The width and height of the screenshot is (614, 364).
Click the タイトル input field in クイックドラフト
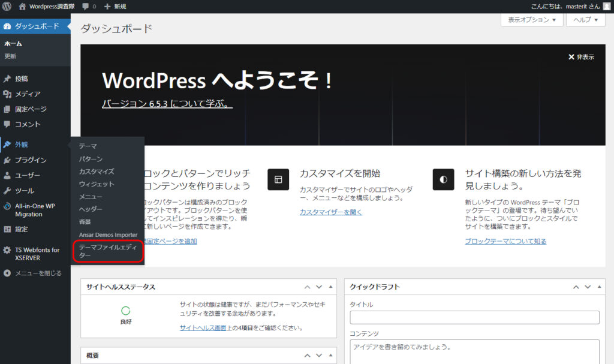[x=474, y=317]
